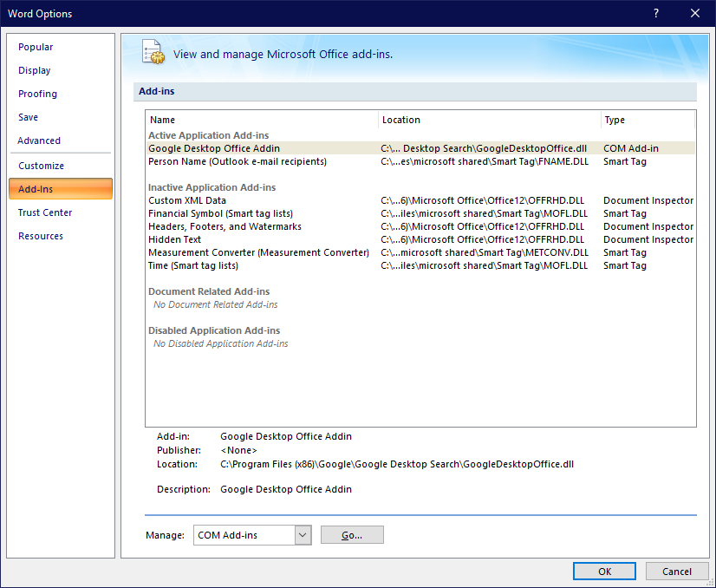This screenshot has height=588, width=716.
Task: Click the Document Related Add-ins heading
Action: (209, 291)
